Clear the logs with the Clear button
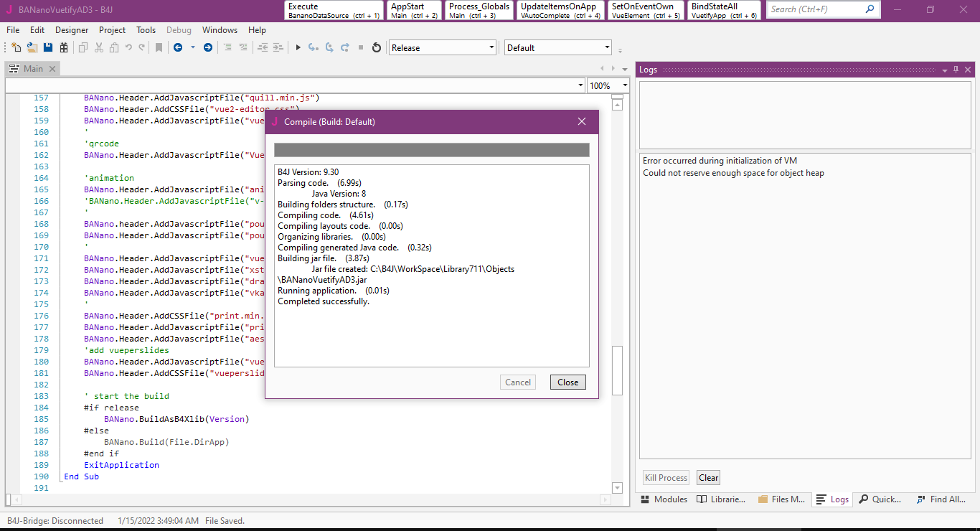 (x=708, y=478)
